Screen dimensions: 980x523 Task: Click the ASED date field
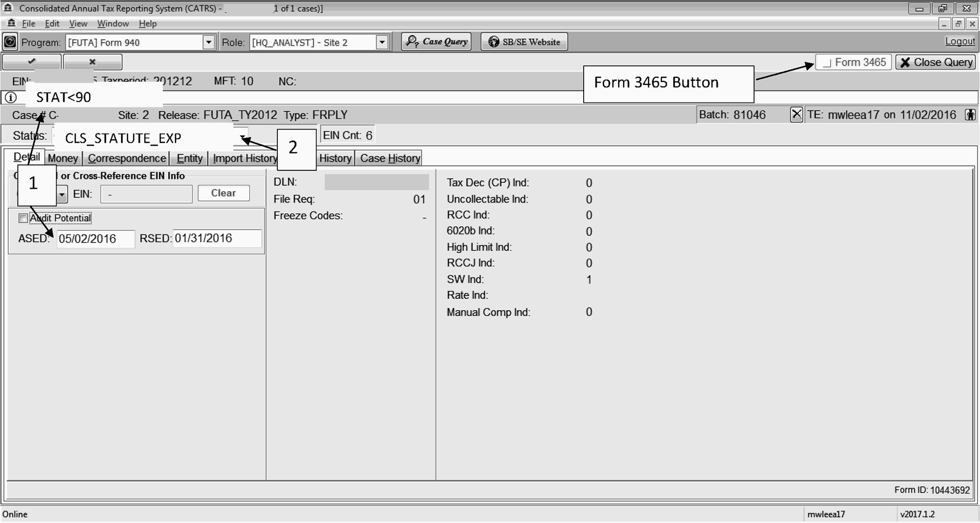click(x=95, y=239)
